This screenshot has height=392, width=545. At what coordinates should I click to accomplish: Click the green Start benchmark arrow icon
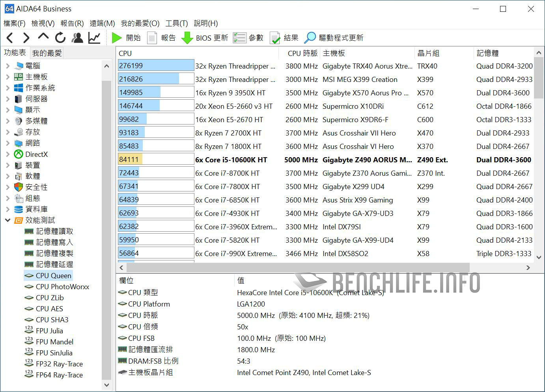pyautogui.click(x=116, y=38)
